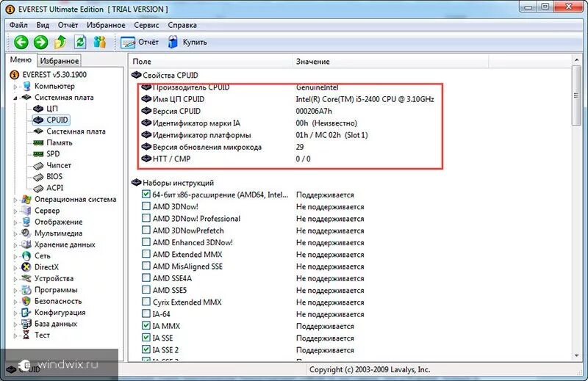This screenshot has height=381, width=588.
Task: Select the ЦП chip icon in tree
Action: pos(38,109)
